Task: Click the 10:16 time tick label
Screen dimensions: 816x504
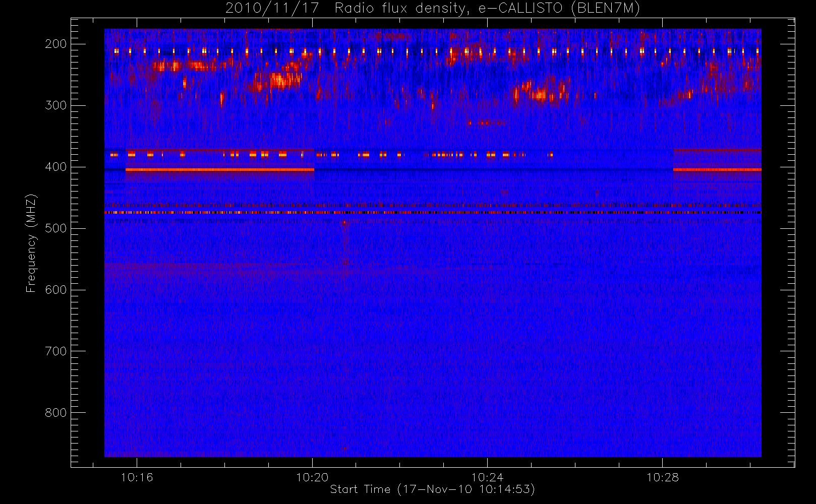Action: coord(137,477)
